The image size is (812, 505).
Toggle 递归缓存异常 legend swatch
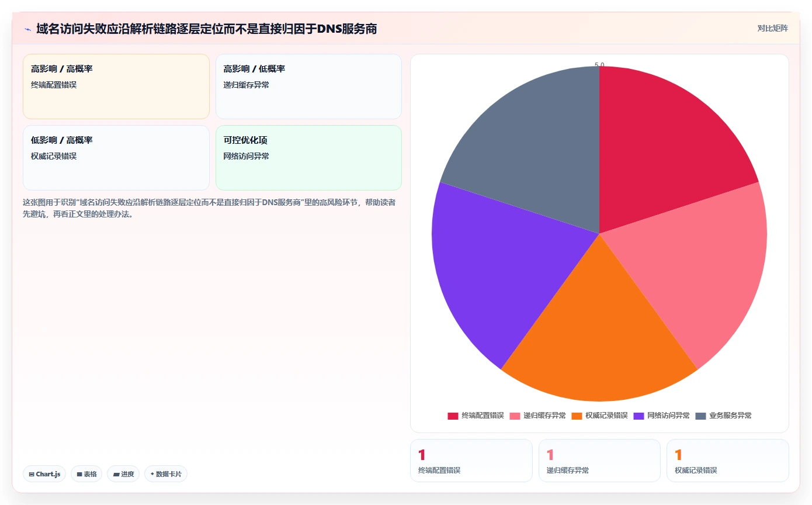pos(515,416)
